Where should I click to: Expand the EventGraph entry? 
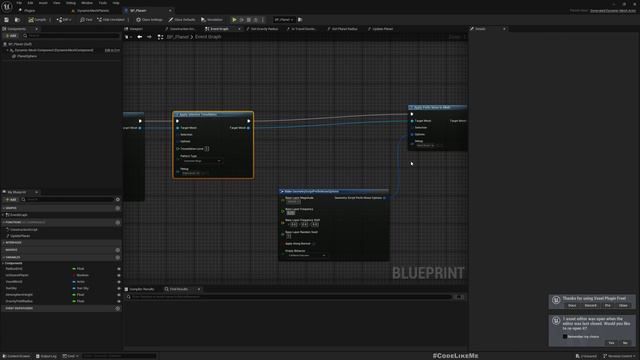point(3,215)
